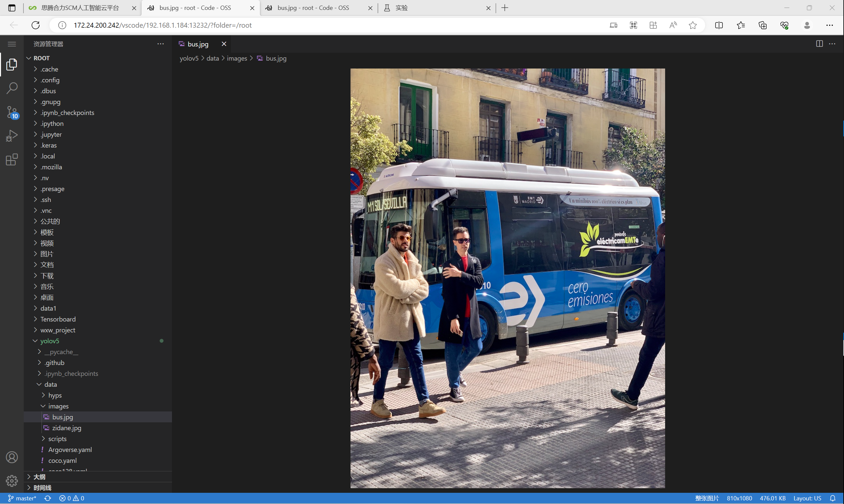This screenshot has height=504, width=844.
Task: Open the Search view in activity bar
Action: (12, 88)
